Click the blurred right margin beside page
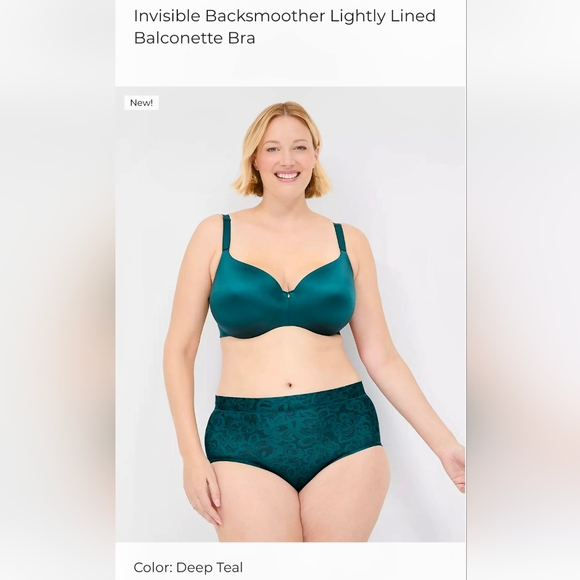The image size is (580, 580). (x=523, y=290)
